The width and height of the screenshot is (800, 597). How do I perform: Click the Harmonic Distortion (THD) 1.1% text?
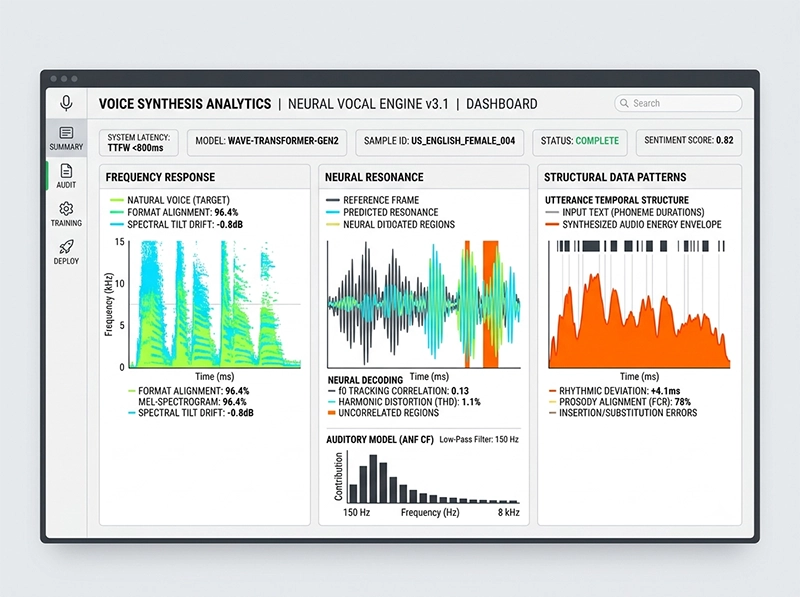(409, 402)
